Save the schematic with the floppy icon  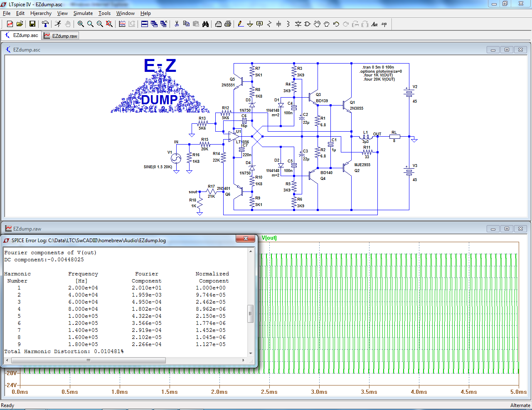pos(32,24)
